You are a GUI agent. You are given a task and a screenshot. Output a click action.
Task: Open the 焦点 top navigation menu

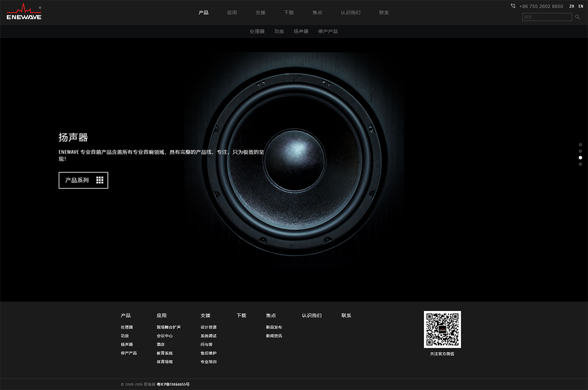click(317, 12)
